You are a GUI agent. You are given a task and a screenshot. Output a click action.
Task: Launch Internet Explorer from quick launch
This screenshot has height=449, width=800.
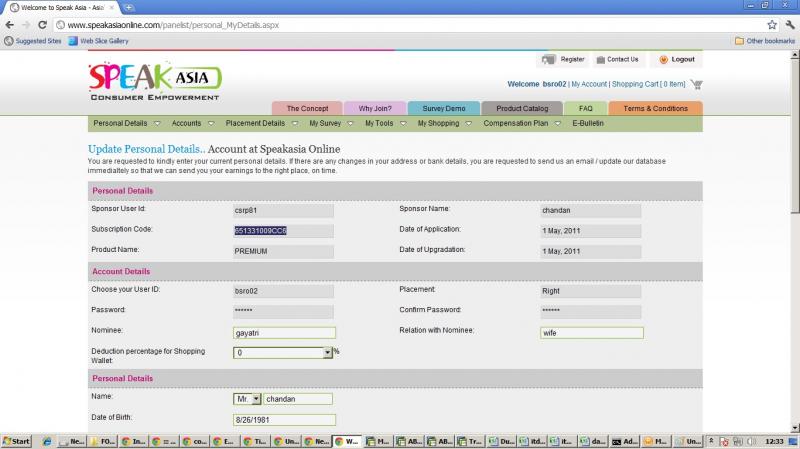(47, 441)
